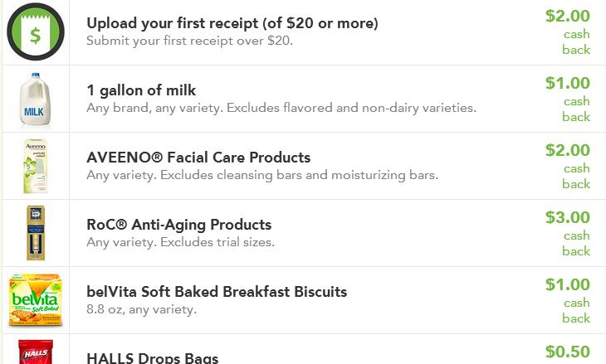Click the RoC anti-aging product image
The width and height of the screenshot is (606, 364).
[36, 233]
